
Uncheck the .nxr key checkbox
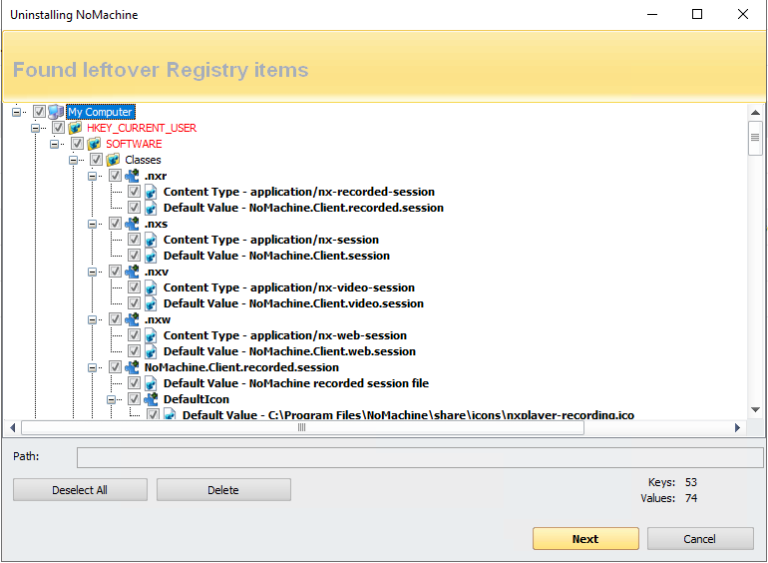115,175
